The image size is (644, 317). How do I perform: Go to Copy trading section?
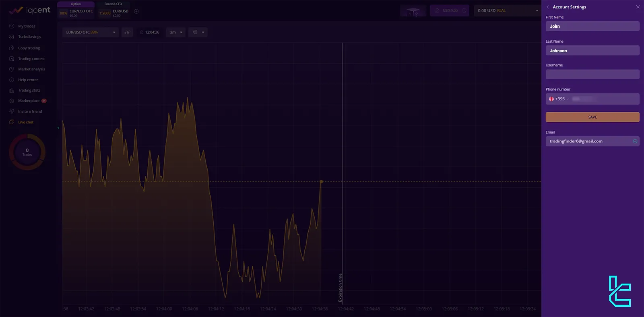tap(29, 48)
